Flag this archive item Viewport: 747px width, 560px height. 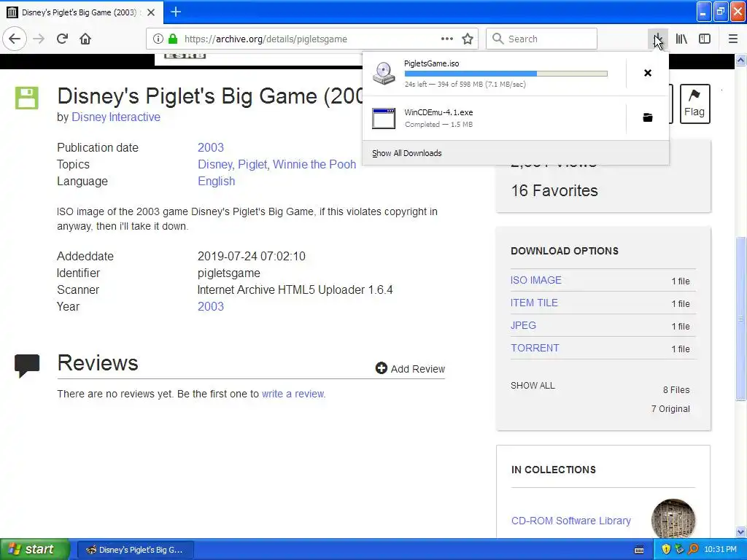694,104
